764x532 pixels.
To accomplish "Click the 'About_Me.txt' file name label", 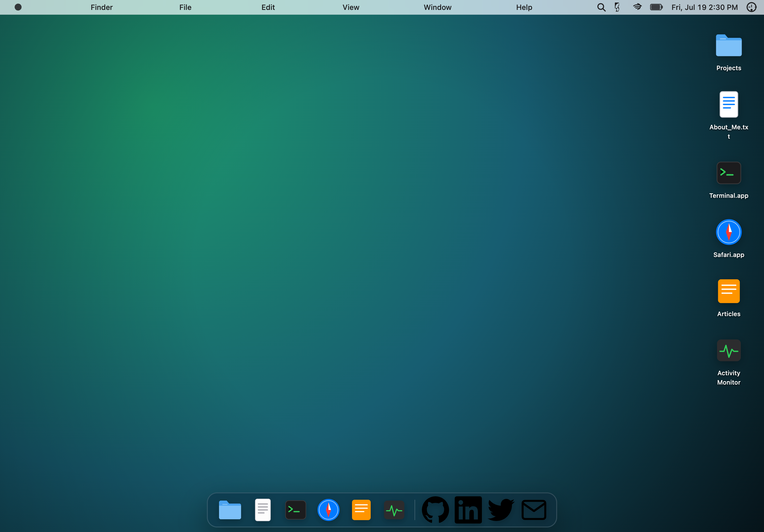I will coord(728,132).
